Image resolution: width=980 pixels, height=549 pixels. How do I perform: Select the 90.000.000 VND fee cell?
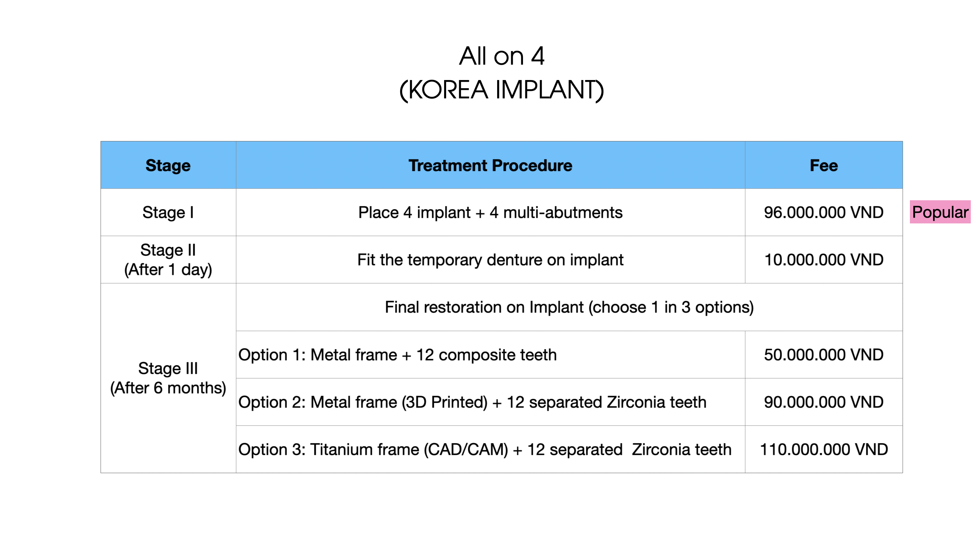coord(823,402)
